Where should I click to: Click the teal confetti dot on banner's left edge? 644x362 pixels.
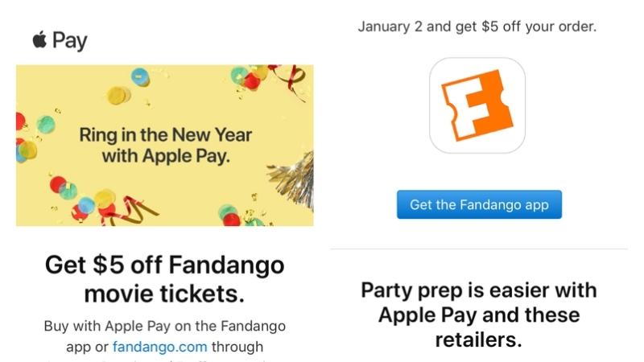pyautogui.click(x=45, y=125)
